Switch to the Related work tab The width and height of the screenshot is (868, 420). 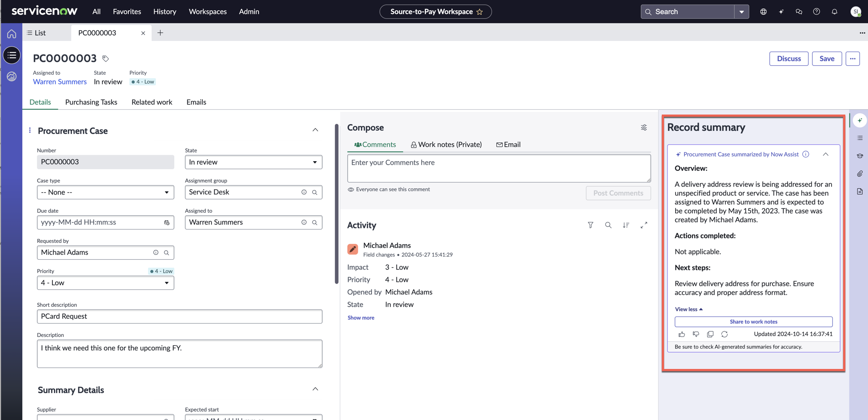(x=152, y=102)
